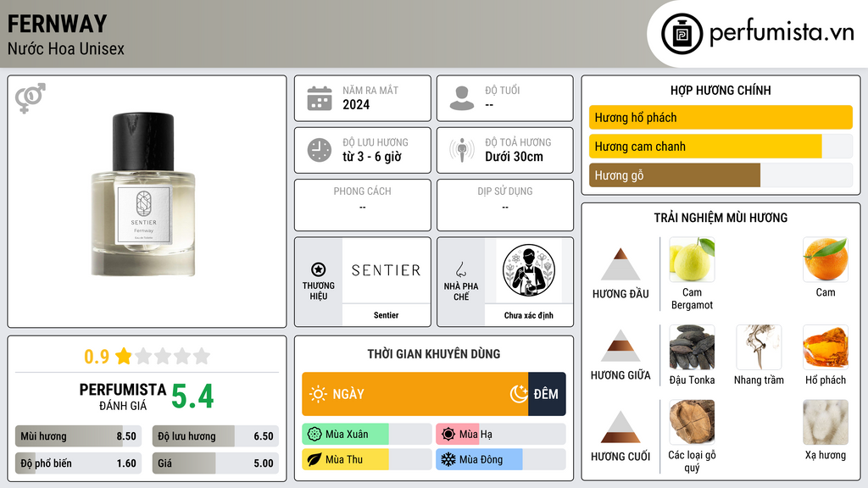Click the Thời gian khuyên dùng heading
Viewport: 868px width, 488px height.
tap(434, 354)
